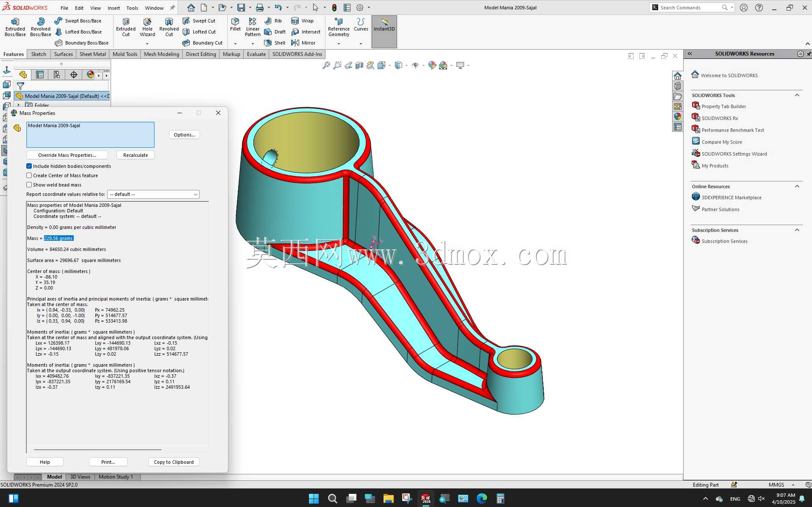Select the Revolved Cut tool

[x=169, y=28]
